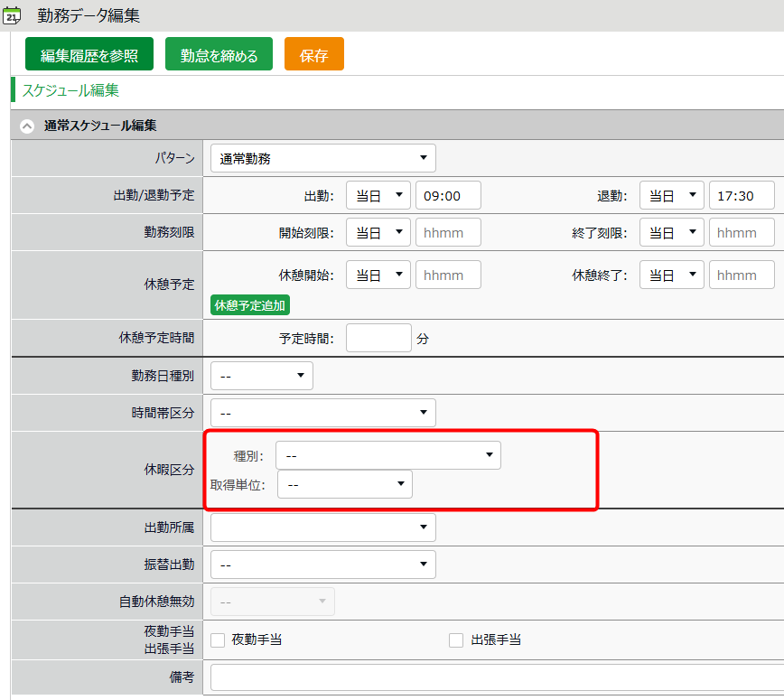Image resolution: width=784 pixels, height=700 pixels.
Task: Click the calendar icon beside 勤務データ編集
Action: point(13,15)
